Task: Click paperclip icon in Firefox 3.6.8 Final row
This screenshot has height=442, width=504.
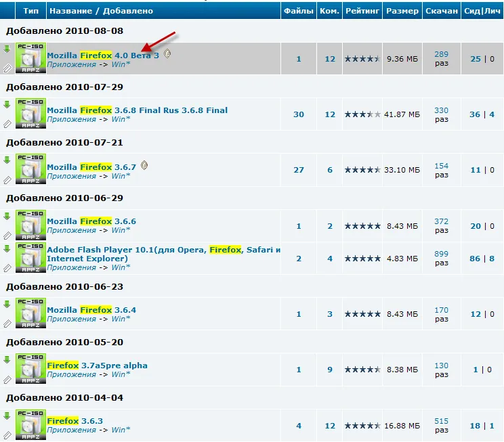Action: tap(7, 124)
